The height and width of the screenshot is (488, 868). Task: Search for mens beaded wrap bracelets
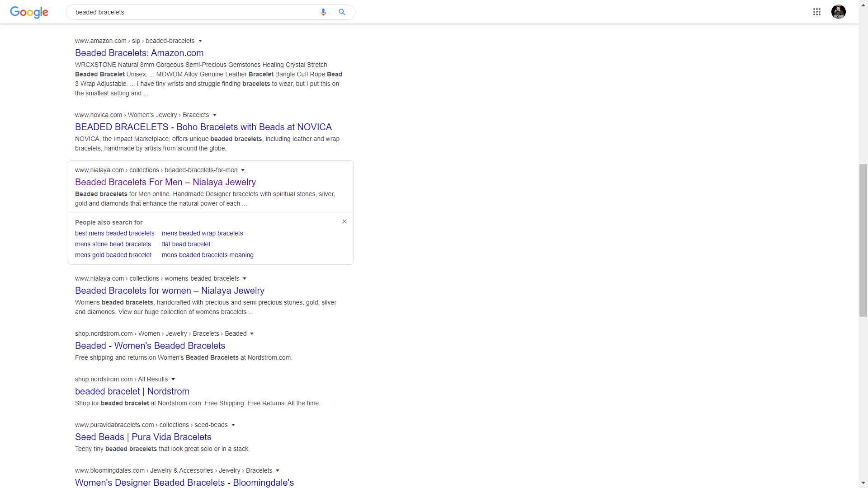tap(203, 233)
